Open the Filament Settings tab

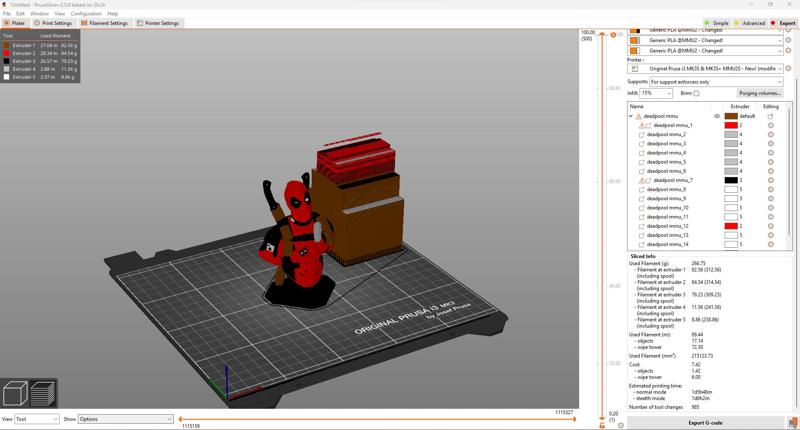point(105,22)
